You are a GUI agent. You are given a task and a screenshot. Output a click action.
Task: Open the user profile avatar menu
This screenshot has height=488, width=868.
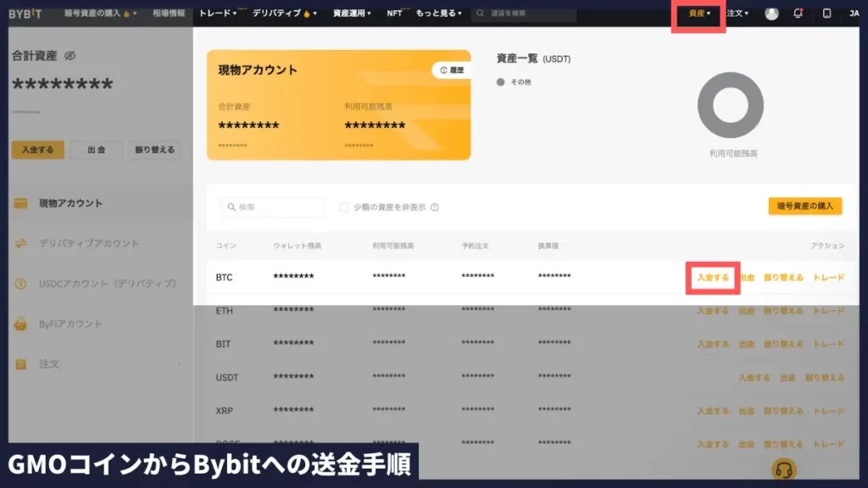coord(771,14)
